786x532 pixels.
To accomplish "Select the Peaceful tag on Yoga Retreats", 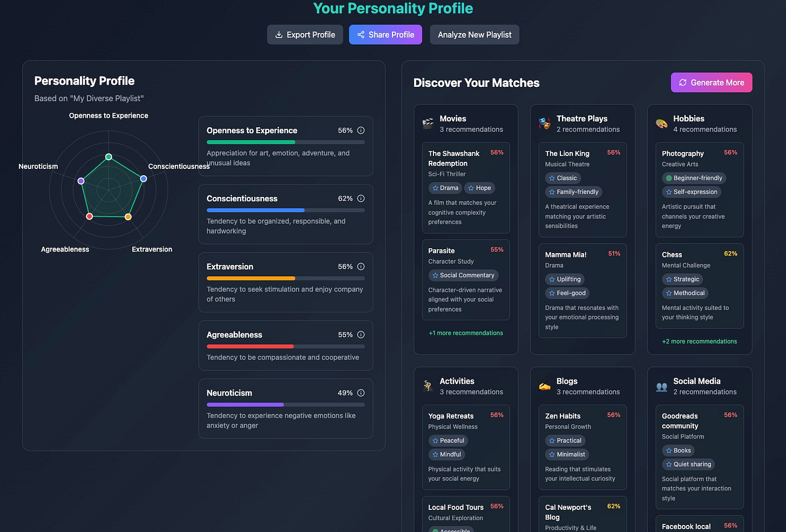I will (x=448, y=441).
